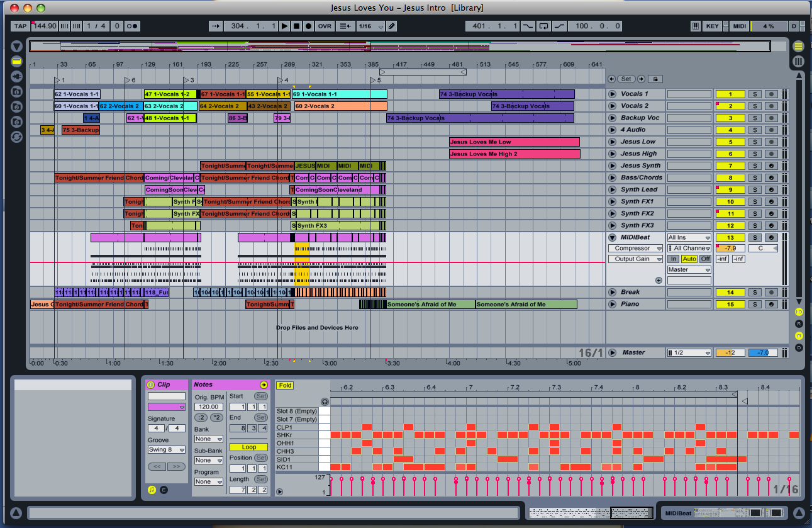The height and width of the screenshot is (528, 812).
Task: Click the *2 double tempo button
Action: (x=216, y=417)
